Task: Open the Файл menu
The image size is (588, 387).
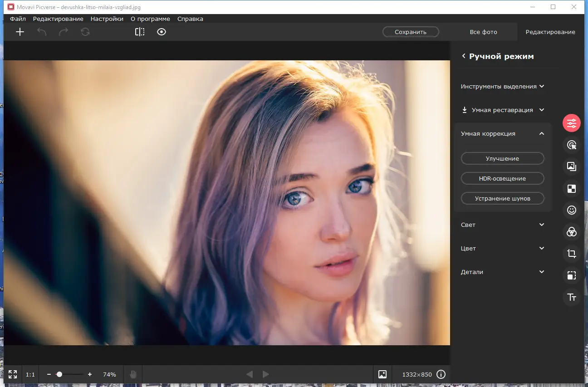Action: tap(18, 19)
